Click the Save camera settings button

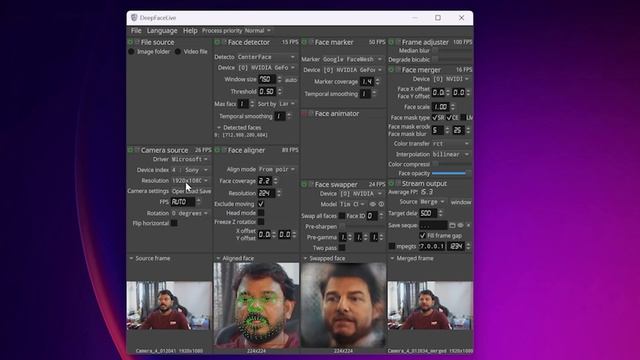click(x=205, y=191)
